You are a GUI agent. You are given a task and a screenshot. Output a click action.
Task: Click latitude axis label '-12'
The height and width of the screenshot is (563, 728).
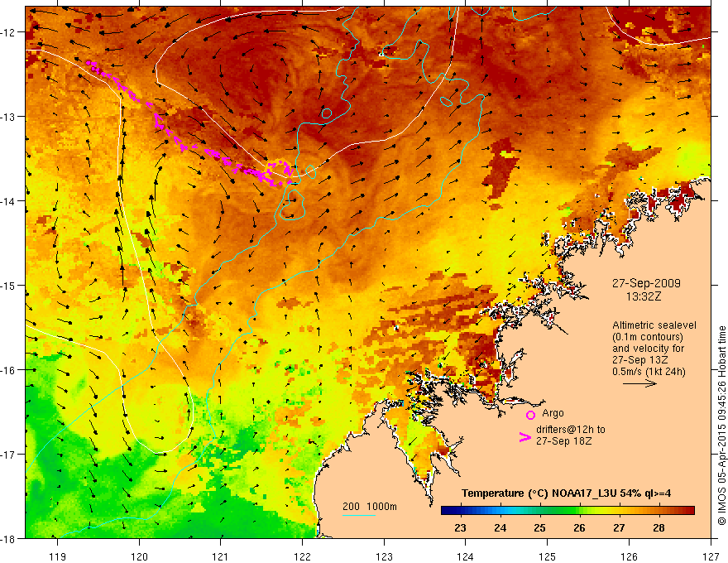9,32
